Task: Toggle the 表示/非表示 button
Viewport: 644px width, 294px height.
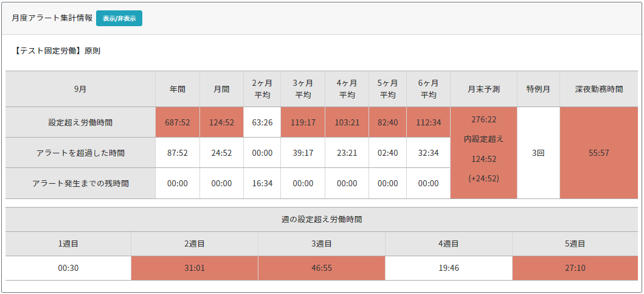Action: [119, 18]
